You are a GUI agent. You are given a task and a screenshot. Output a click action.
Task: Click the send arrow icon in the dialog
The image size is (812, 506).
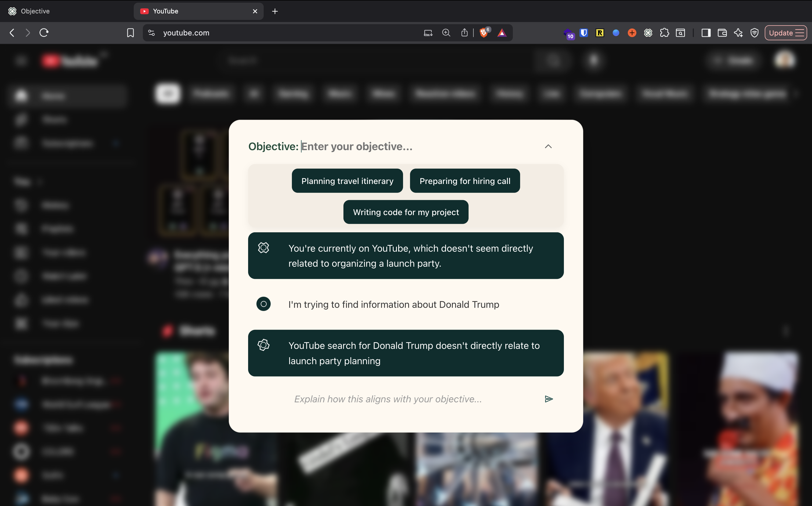pyautogui.click(x=548, y=399)
